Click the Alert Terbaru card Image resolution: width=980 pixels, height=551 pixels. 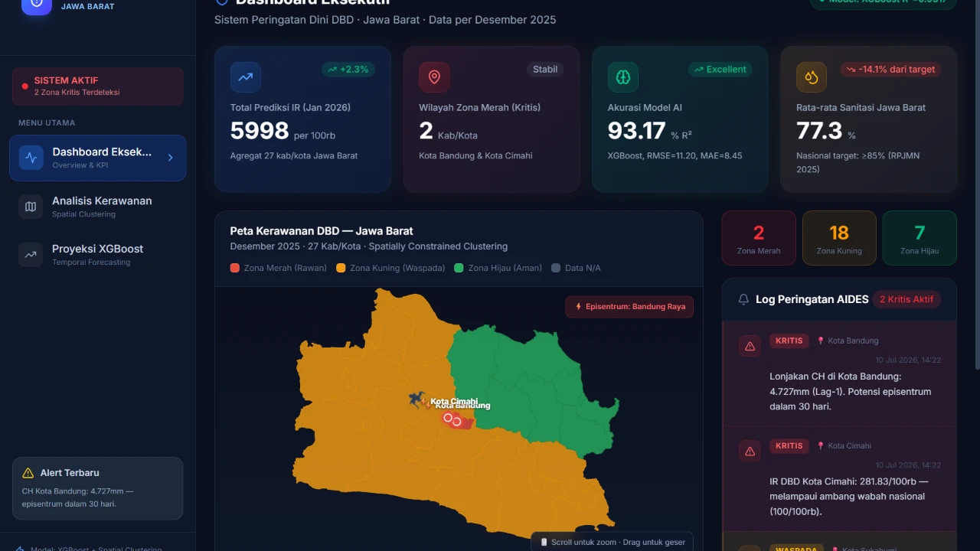coord(97,488)
